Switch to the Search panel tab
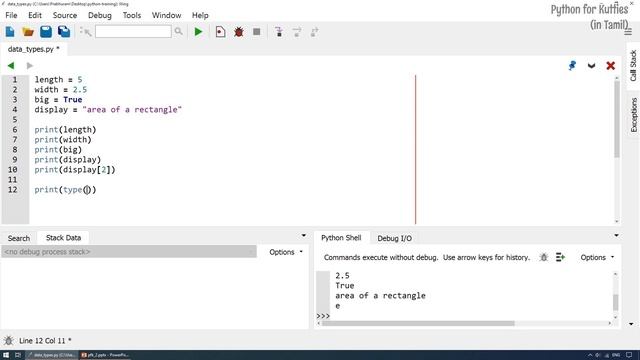640x360 pixels. [19, 238]
